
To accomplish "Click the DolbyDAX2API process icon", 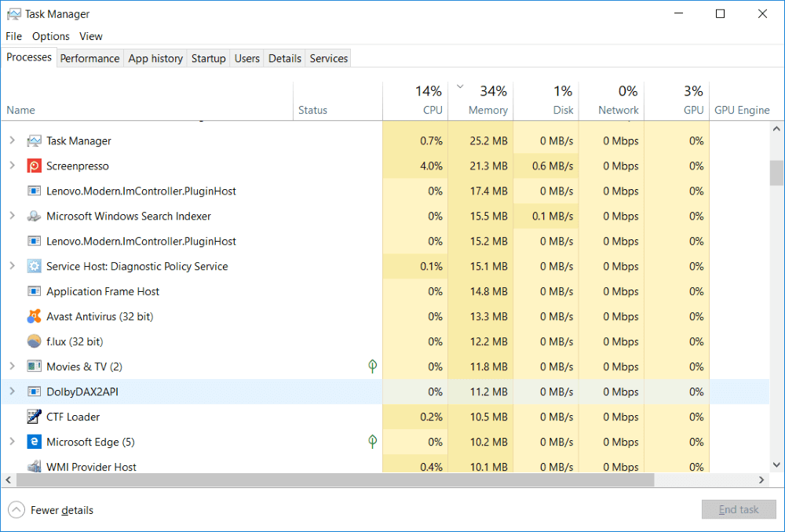I will point(34,392).
